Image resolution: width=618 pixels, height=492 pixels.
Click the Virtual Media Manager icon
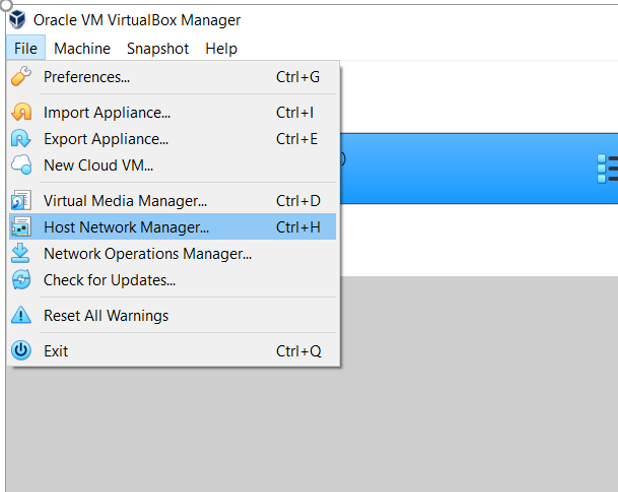tap(21, 200)
